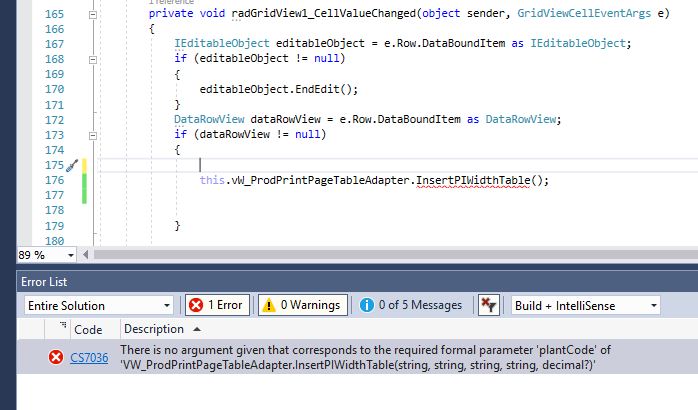Click the IEditableObject type on line 167
The height and width of the screenshot is (410, 698).
click(x=222, y=43)
